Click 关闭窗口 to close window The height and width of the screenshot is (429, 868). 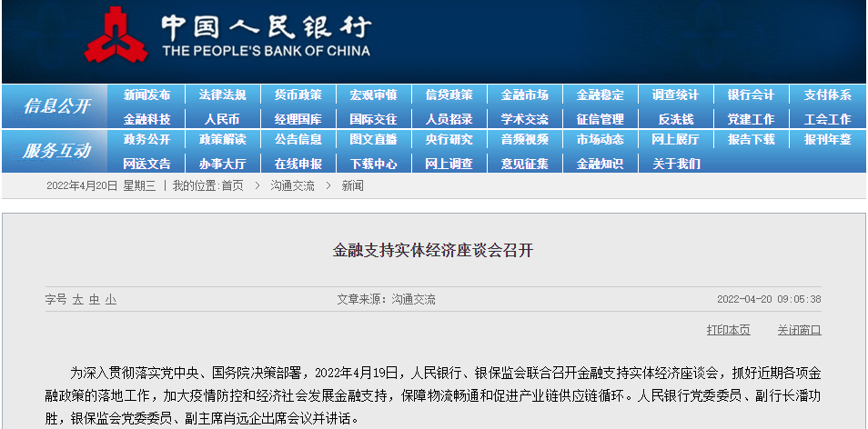pos(799,330)
